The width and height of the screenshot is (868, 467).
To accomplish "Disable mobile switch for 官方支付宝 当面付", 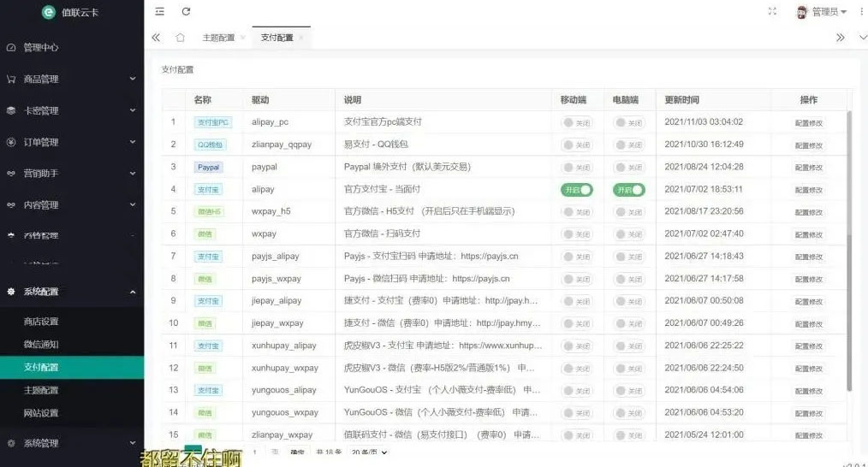I will pos(577,190).
